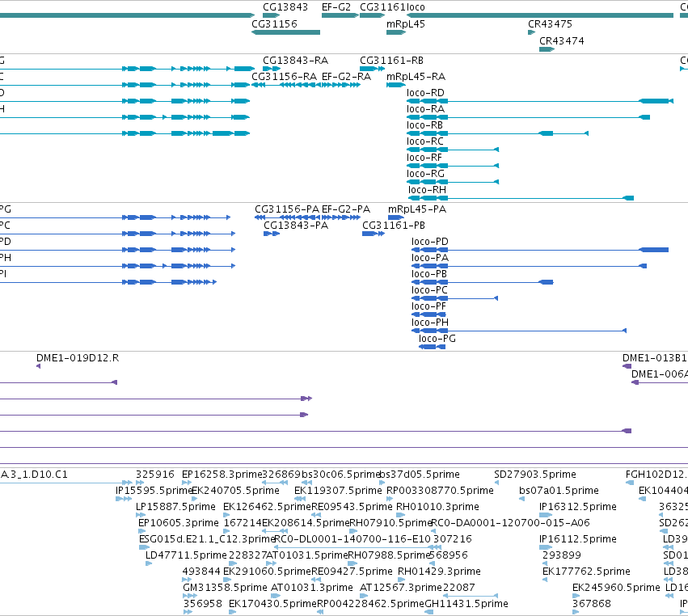This screenshot has width=688, height=616.
Task: Select the CR43474 gene bar glyph
Action: pos(547,49)
